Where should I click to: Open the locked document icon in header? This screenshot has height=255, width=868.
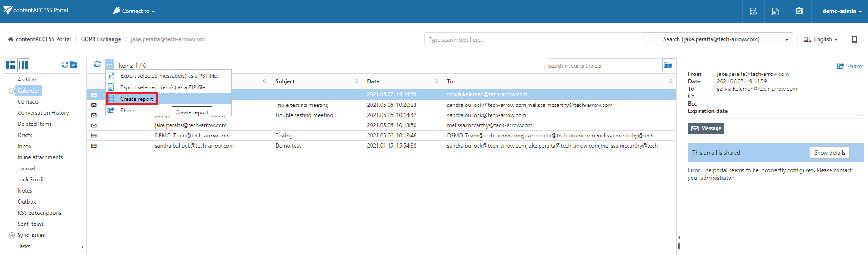tap(775, 12)
